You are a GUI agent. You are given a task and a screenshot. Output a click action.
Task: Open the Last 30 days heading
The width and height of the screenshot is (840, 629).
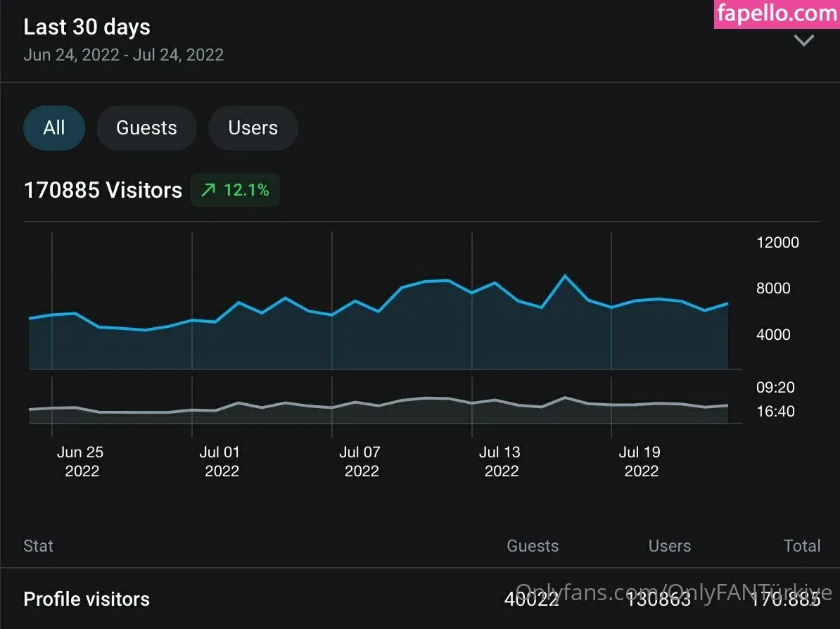pyautogui.click(x=87, y=27)
